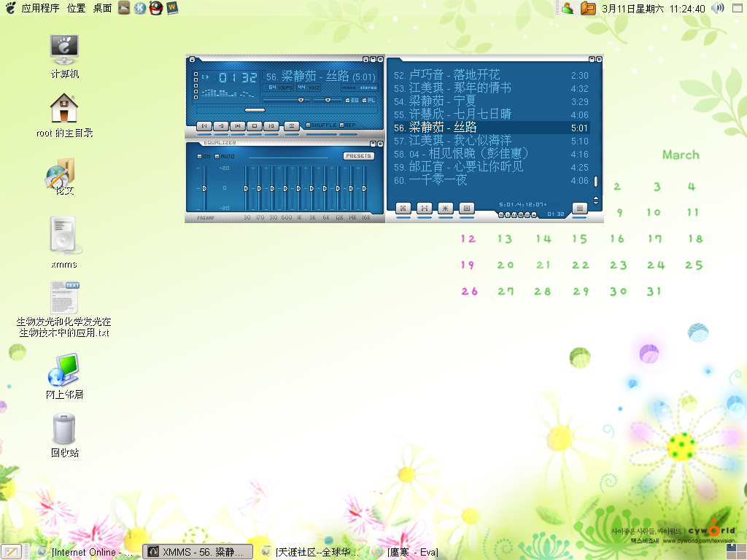The height and width of the screenshot is (560, 747).
Task: Skip to next track in XMMS main window
Action: 271,125
